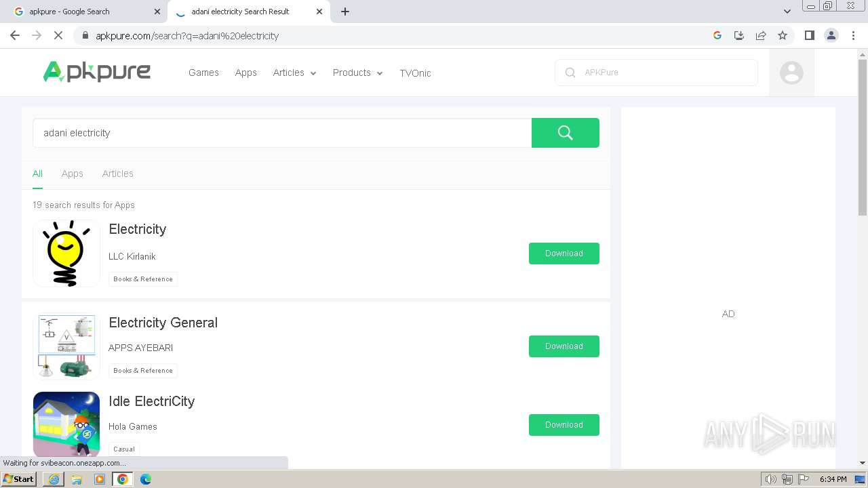The width and height of the screenshot is (868, 488).
Task: Open Electricity General title link
Action: point(163,323)
